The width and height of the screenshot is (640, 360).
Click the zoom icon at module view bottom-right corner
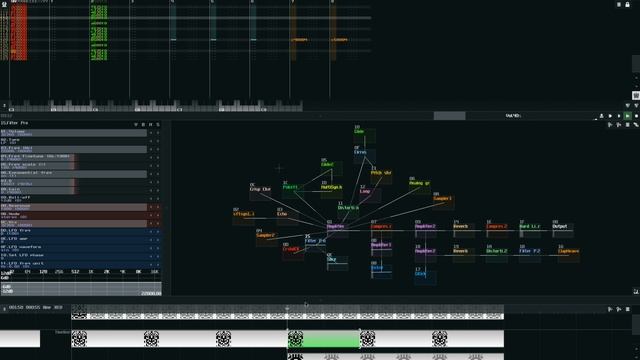coord(636,291)
